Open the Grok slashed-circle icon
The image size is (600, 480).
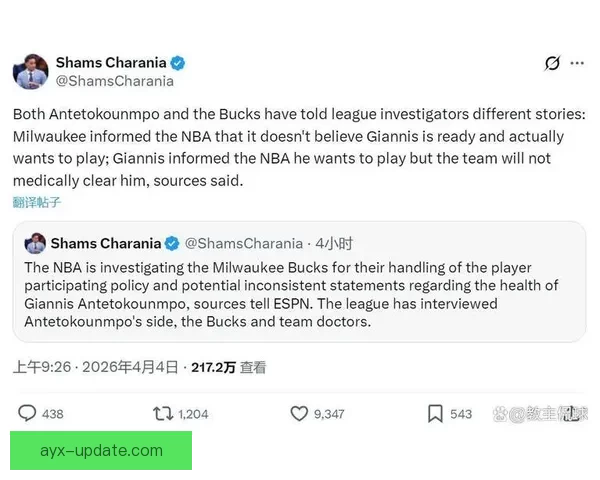pos(552,63)
